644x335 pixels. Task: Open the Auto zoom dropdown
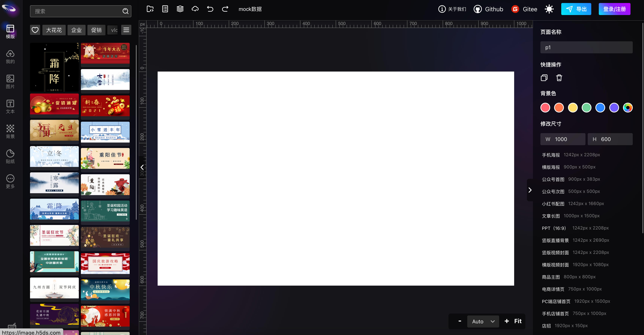tap(483, 321)
